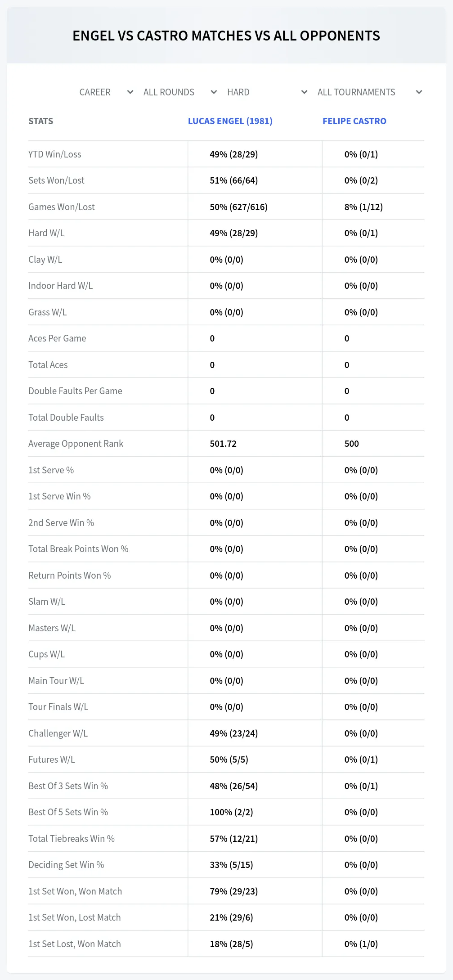Click the chevron arrow beside HARD
This screenshot has height=980, width=453.
(x=305, y=92)
